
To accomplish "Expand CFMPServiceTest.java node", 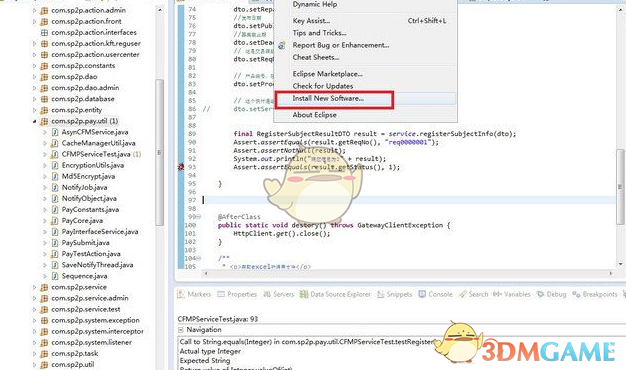I will (45, 154).
